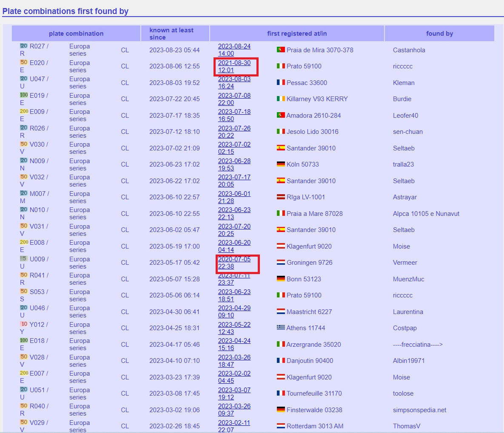This screenshot has height=433, width=504.
Task: Click the 50 euro note icon beside E020
Action: click(24, 62)
